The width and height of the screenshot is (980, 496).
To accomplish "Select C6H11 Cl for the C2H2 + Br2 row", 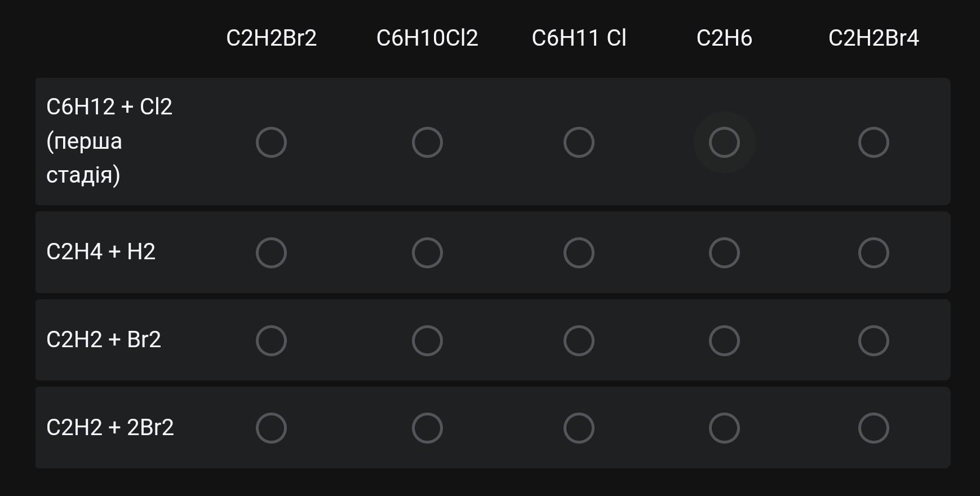I will tap(579, 340).
